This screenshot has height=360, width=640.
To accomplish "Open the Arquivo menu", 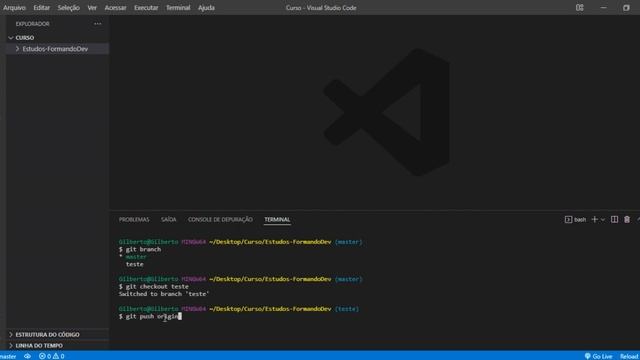I will [14, 8].
